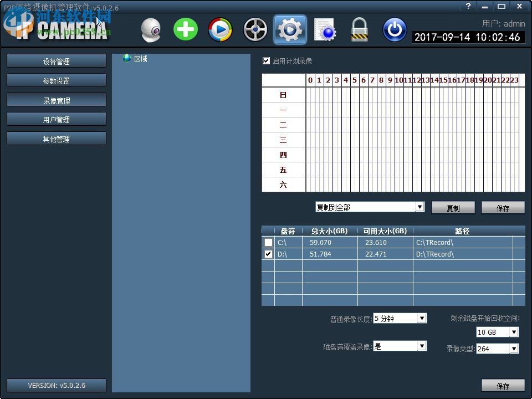Click the 59.070 total size cell
532x399 pixels.
[330, 242]
